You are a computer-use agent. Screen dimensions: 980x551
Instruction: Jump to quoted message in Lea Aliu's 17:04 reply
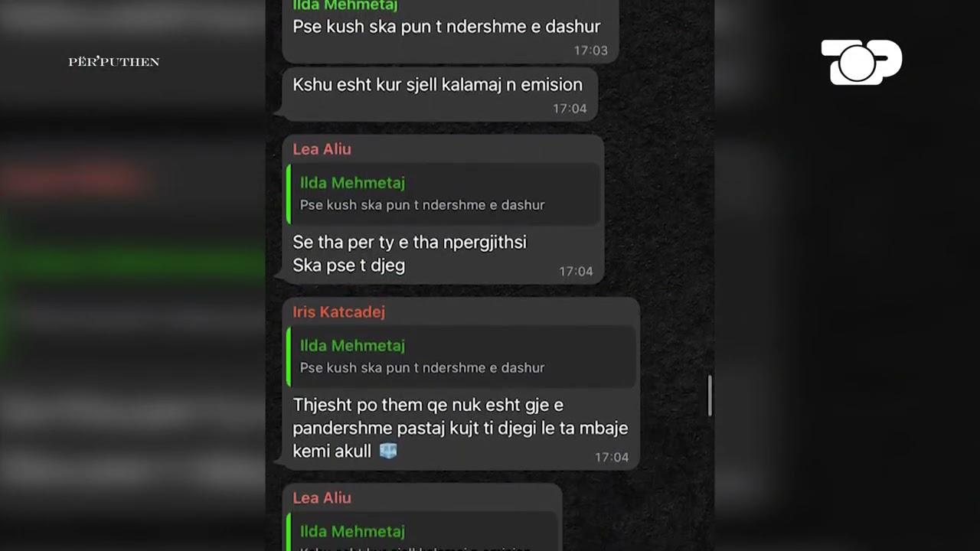443,193
